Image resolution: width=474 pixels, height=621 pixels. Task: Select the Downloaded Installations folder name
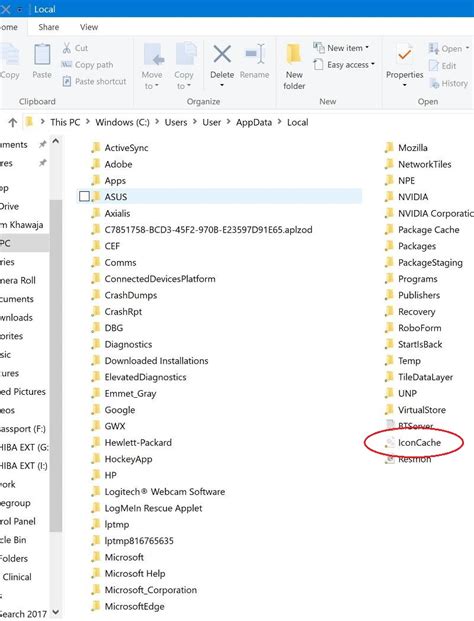pos(156,361)
